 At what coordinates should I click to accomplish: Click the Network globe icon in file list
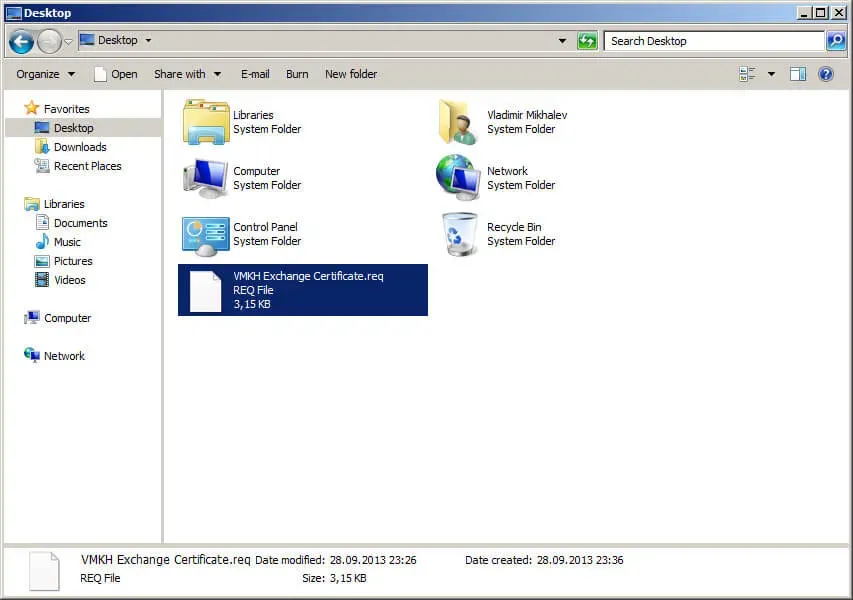pyautogui.click(x=458, y=176)
